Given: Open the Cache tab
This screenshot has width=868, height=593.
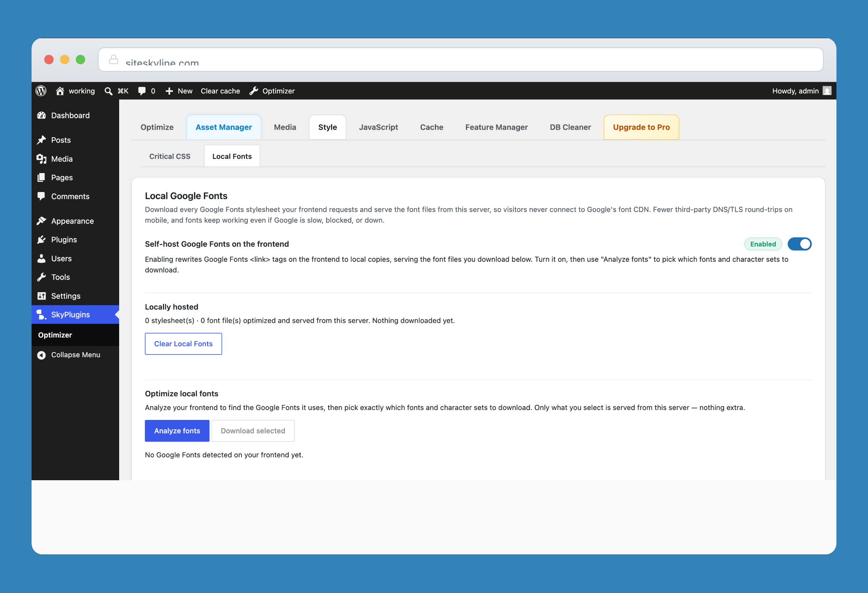Looking at the screenshot, I should pos(432,127).
